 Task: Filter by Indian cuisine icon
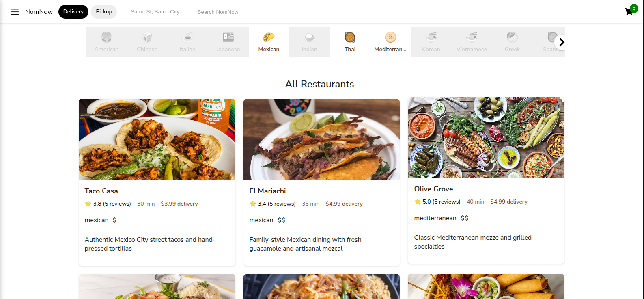click(309, 37)
